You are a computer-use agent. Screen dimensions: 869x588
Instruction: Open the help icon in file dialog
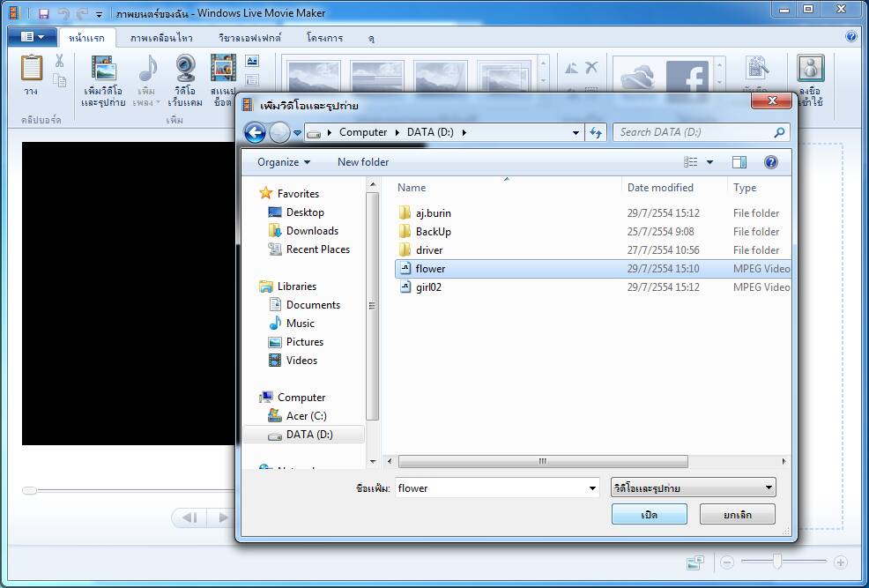point(771,162)
